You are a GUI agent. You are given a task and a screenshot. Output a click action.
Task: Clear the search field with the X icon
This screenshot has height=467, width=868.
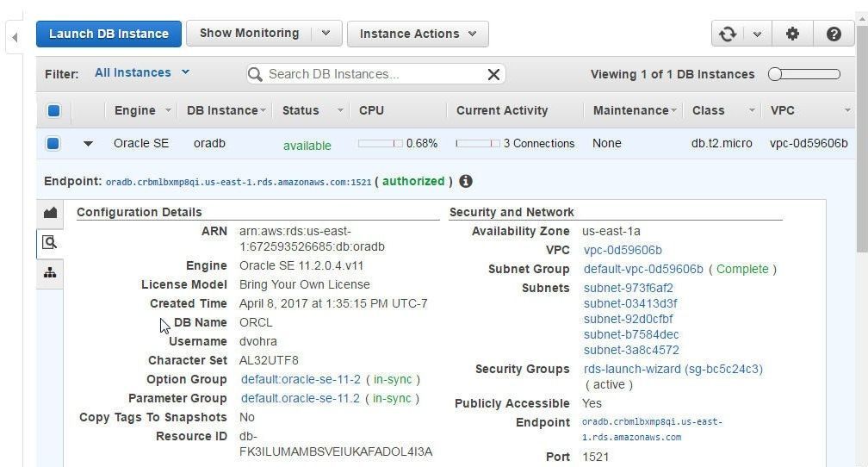pos(493,74)
